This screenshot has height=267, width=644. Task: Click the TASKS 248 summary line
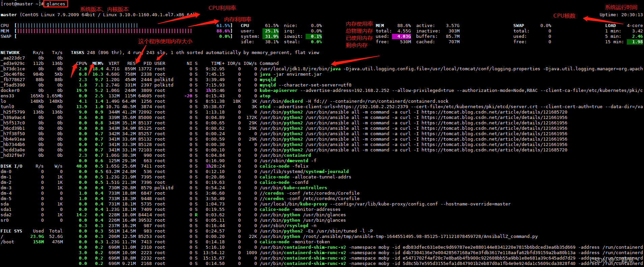pos(195,52)
